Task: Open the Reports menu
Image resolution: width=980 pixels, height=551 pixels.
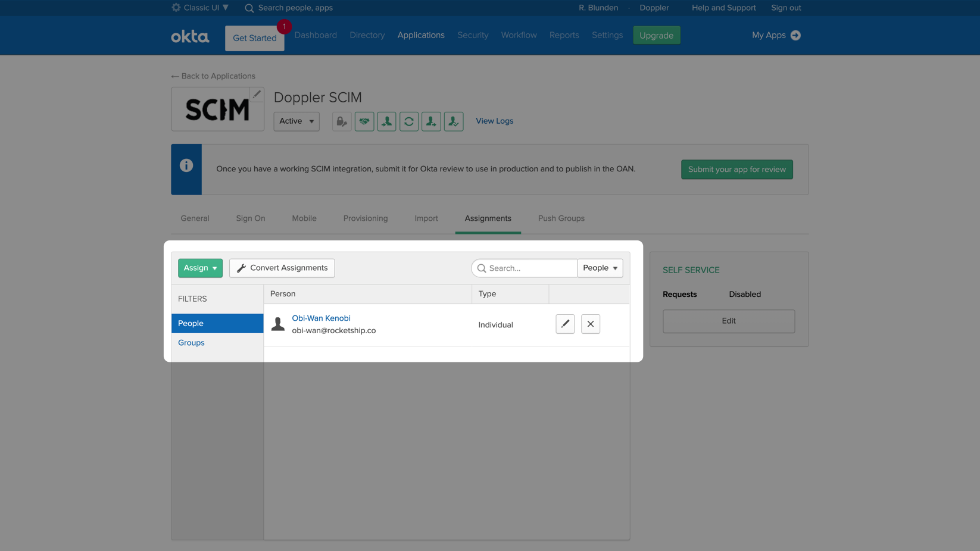Action: coord(564,35)
